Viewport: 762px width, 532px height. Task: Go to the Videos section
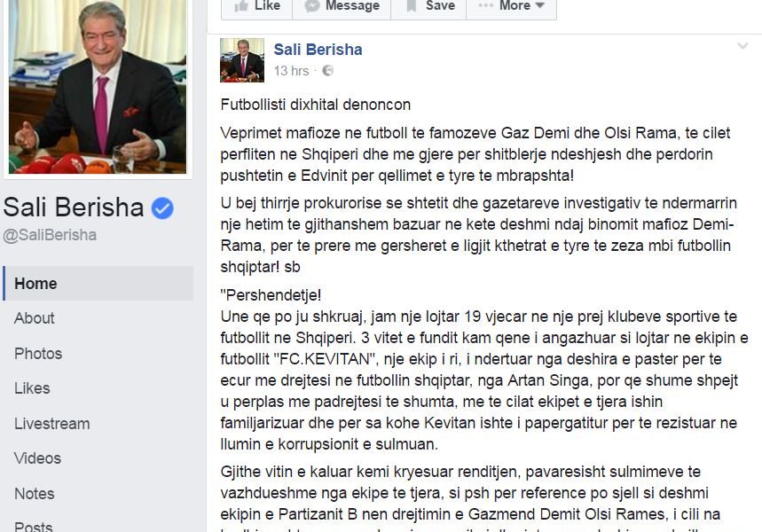pyautogui.click(x=37, y=458)
